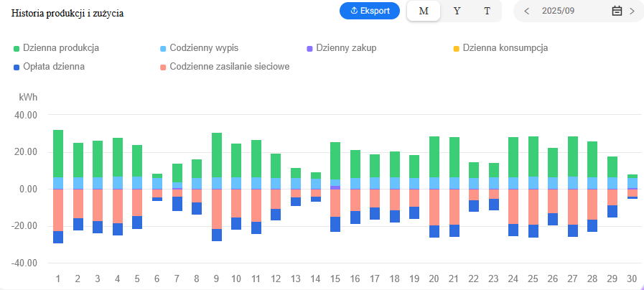Image resolution: width=644 pixels, height=290 pixels.
Task: Click the calendar icon in date picker
Action: pos(616,11)
